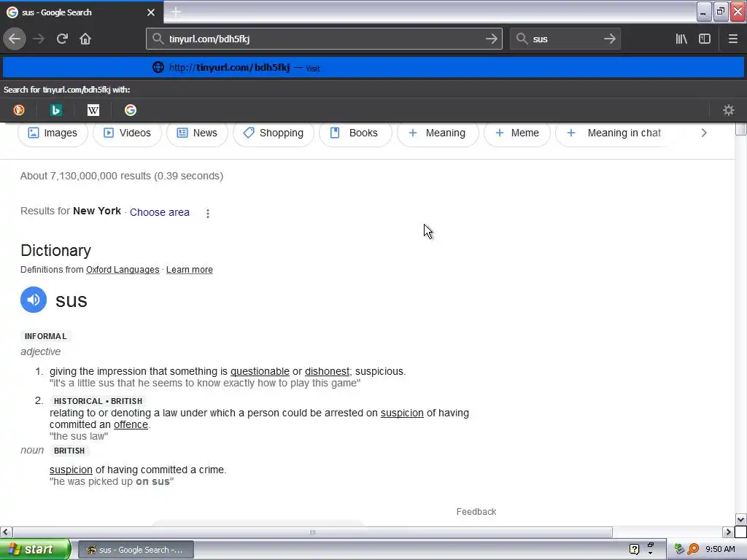Open the Learn more link
This screenshot has height=560, width=747.
pyautogui.click(x=190, y=270)
